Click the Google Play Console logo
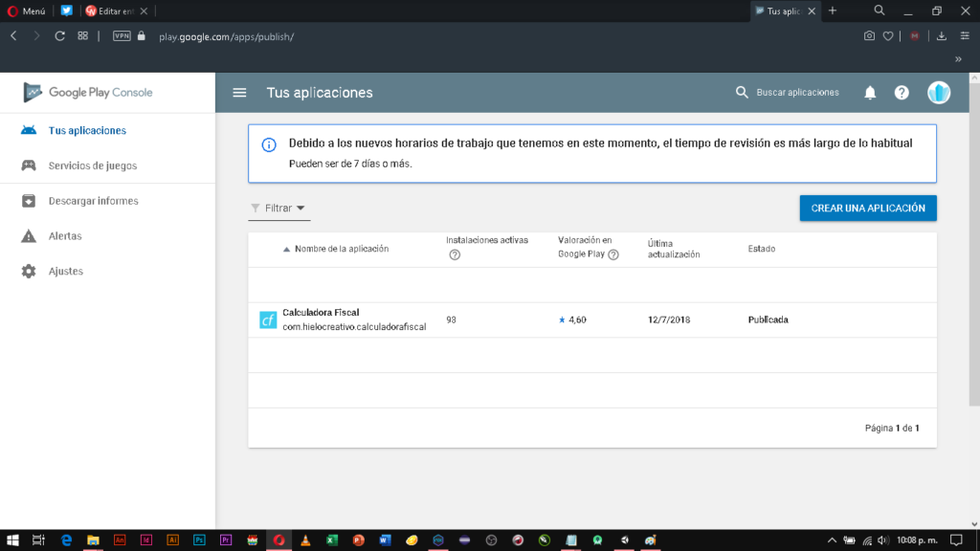This screenshot has height=551, width=980. pos(87,93)
